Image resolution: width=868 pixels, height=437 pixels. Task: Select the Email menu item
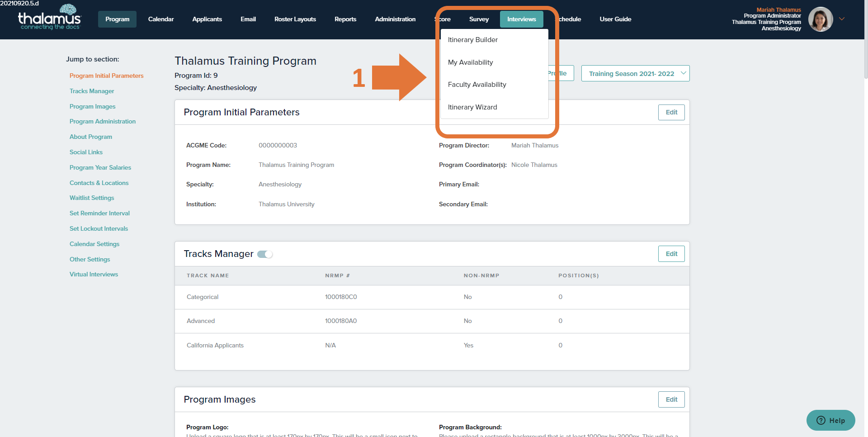click(x=248, y=19)
